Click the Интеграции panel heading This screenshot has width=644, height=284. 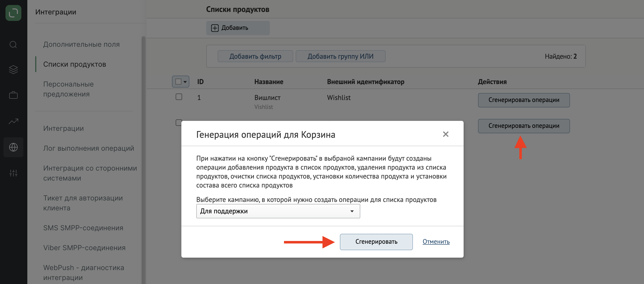[56, 12]
